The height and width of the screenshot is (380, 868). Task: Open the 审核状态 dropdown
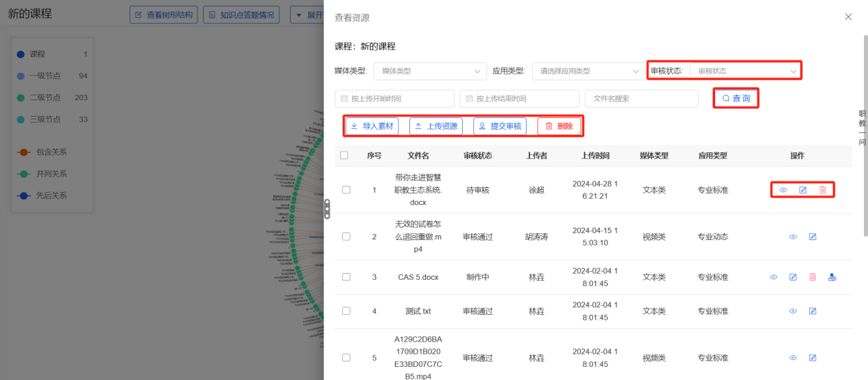pyautogui.click(x=745, y=71)
